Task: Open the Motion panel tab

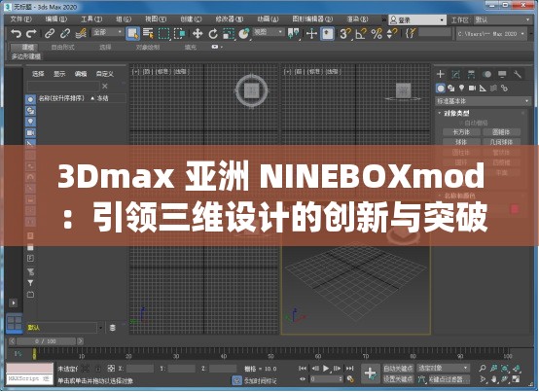Action: pyautogui.click(x=486, y=74)
